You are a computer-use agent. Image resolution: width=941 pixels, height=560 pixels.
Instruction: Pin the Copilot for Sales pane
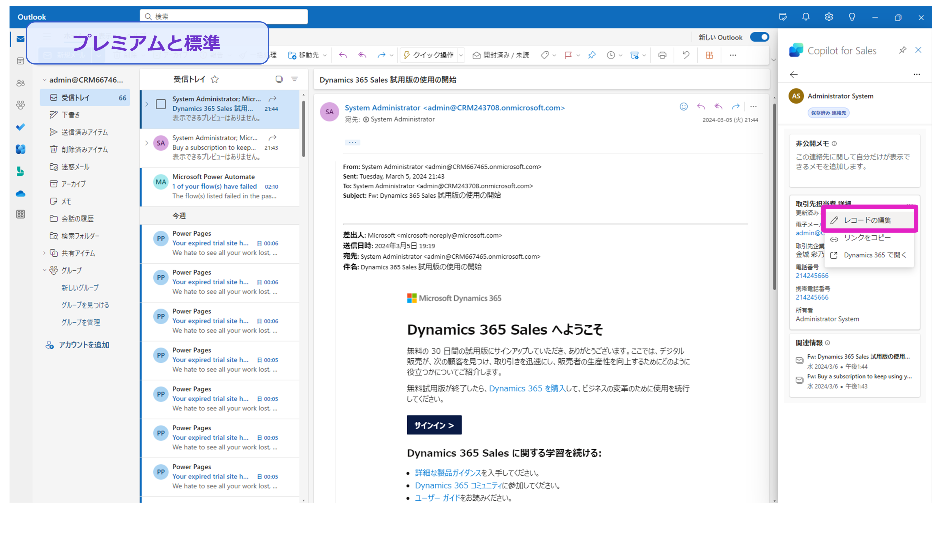click(902, 50)
